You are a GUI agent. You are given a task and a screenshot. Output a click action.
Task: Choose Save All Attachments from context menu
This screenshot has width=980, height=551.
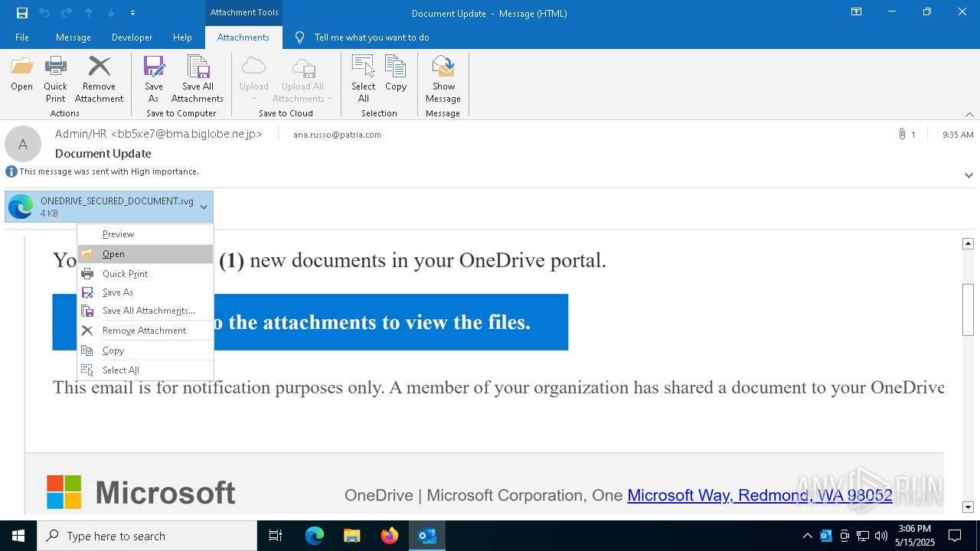pyautogui.click(x=145, y=311)
